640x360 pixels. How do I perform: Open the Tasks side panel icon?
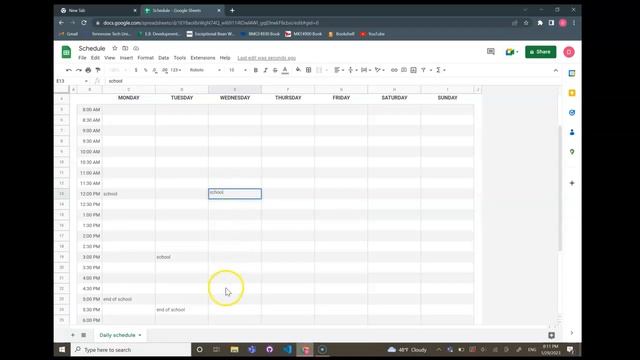(x=572, y=113)
